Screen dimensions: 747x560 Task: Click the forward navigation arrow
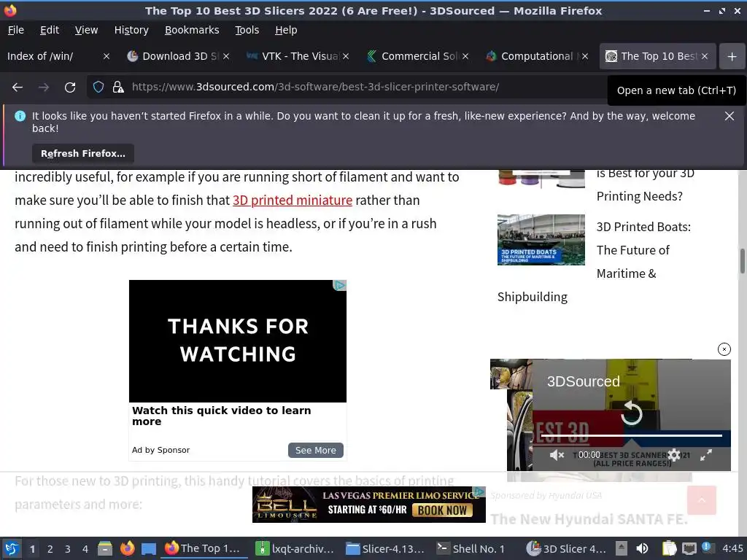[44, 87]
